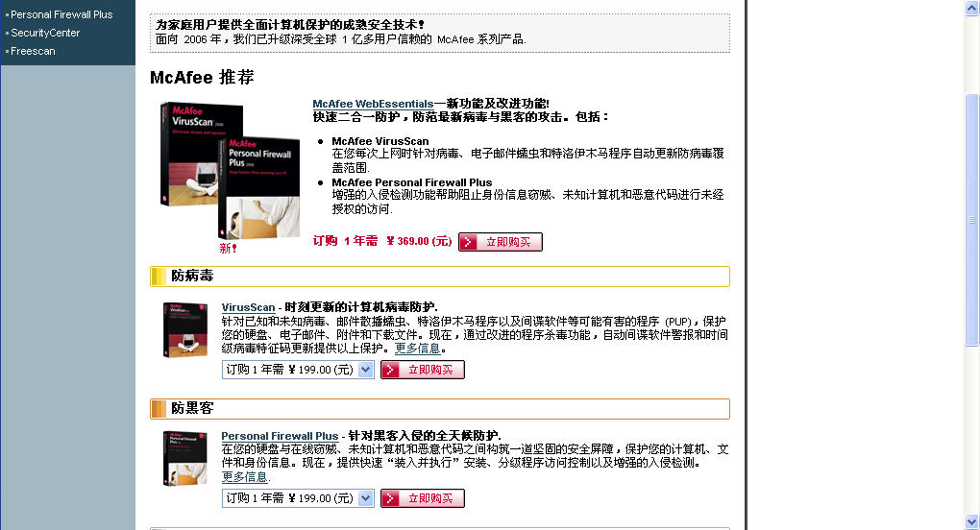This screenshot has width=980, height=530.
Task: Click the 'McAfee VirusScan' bullet text
Action: click(x=380, y=141)
